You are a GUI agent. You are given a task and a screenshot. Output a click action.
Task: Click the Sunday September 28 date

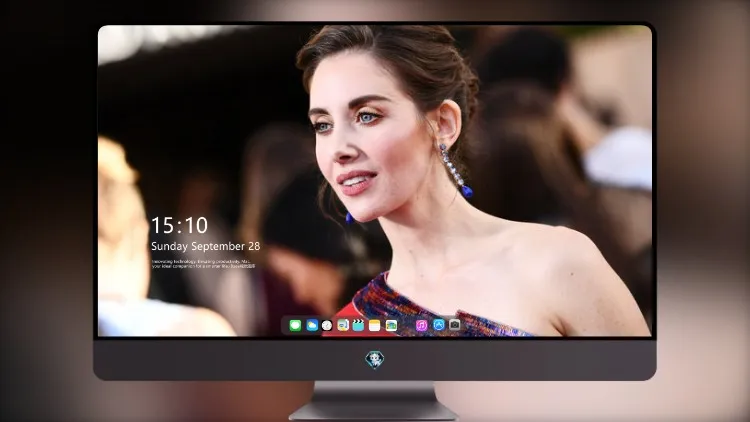tap(206, 246)
